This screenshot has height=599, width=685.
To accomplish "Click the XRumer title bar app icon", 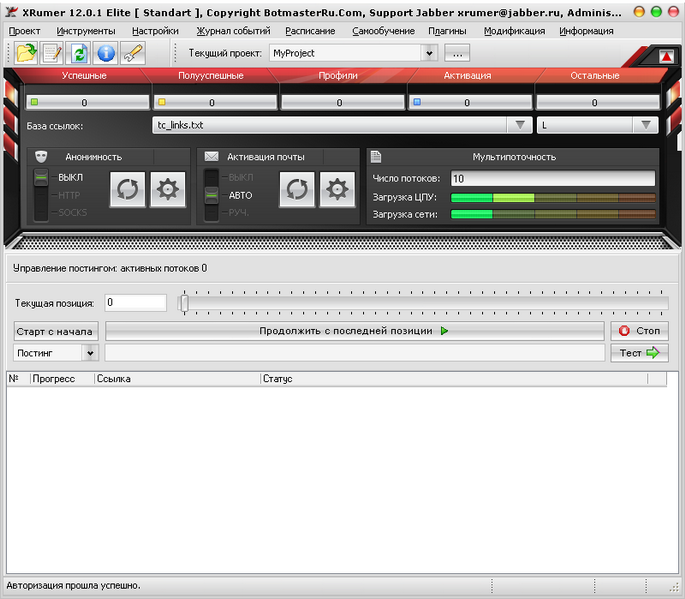I will click(11, 12).
